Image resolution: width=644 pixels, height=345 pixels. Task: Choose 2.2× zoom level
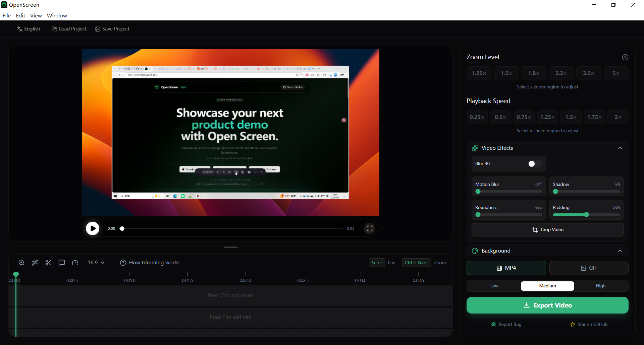tap(561, 73)
